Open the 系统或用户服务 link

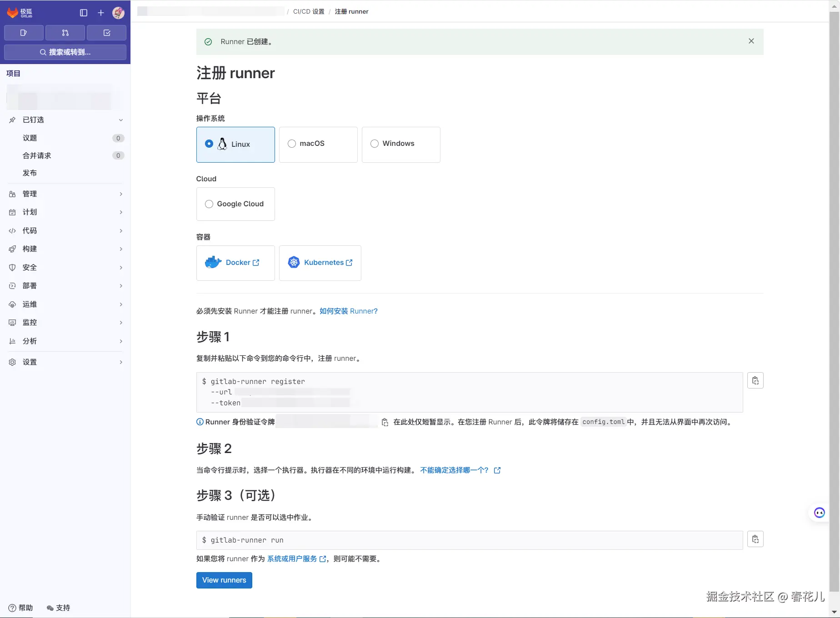tap(296, 559)
